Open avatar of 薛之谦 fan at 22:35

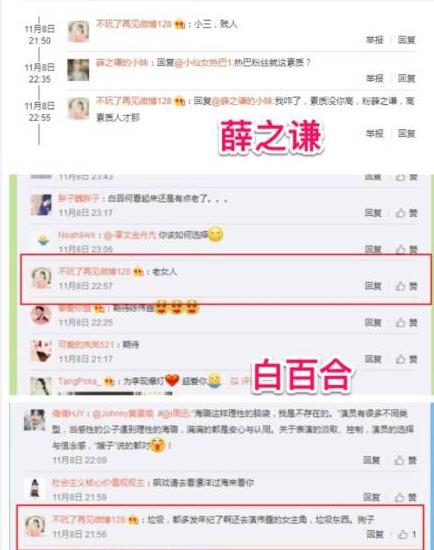point(78,70)
